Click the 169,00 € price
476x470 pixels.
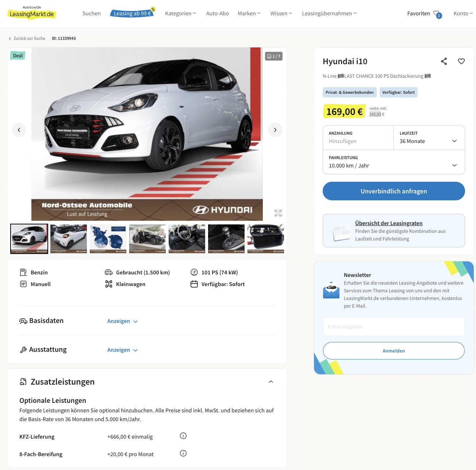[344, 112]
